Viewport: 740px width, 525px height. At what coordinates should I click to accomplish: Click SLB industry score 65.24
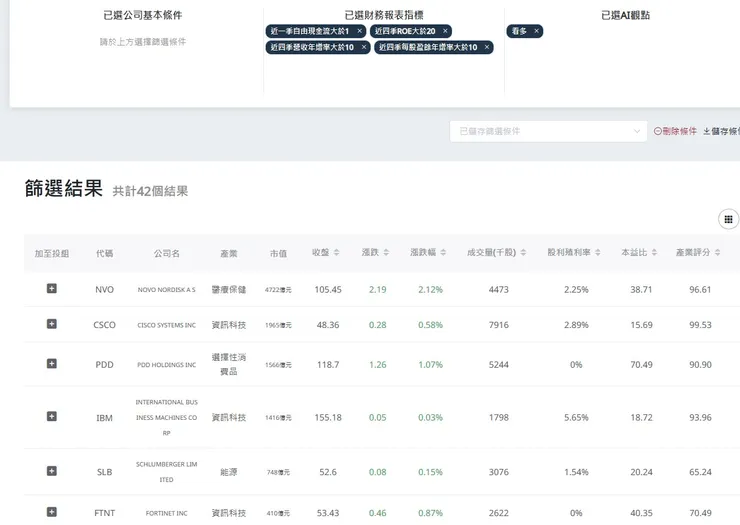[x=700, y=472]
